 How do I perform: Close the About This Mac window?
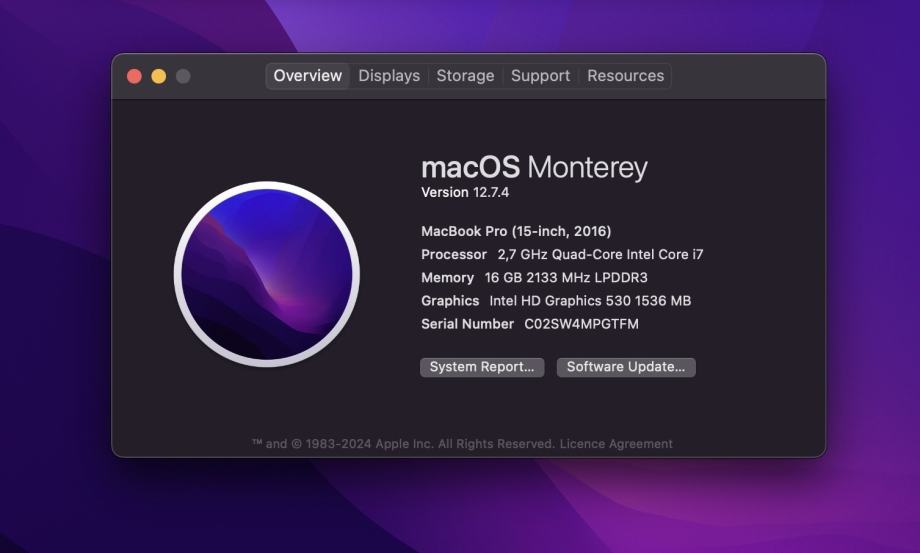pyautogui.click(x=134, y=76)
